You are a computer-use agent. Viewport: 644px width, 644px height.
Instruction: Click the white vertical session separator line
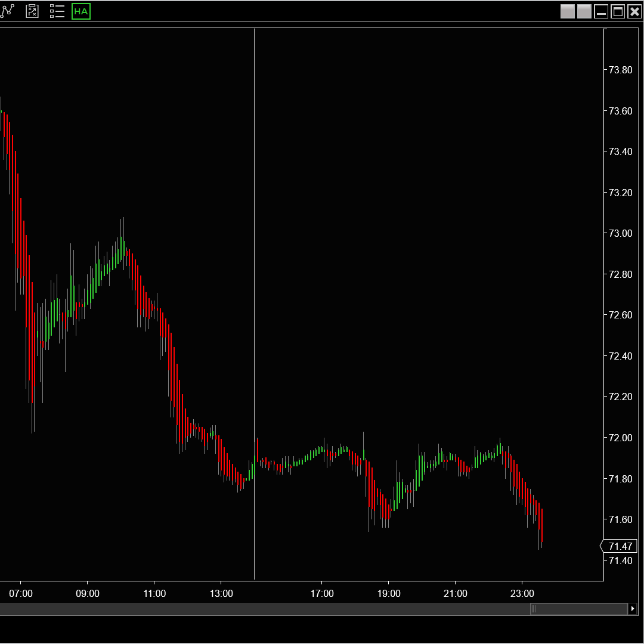[x=255, y=239]
